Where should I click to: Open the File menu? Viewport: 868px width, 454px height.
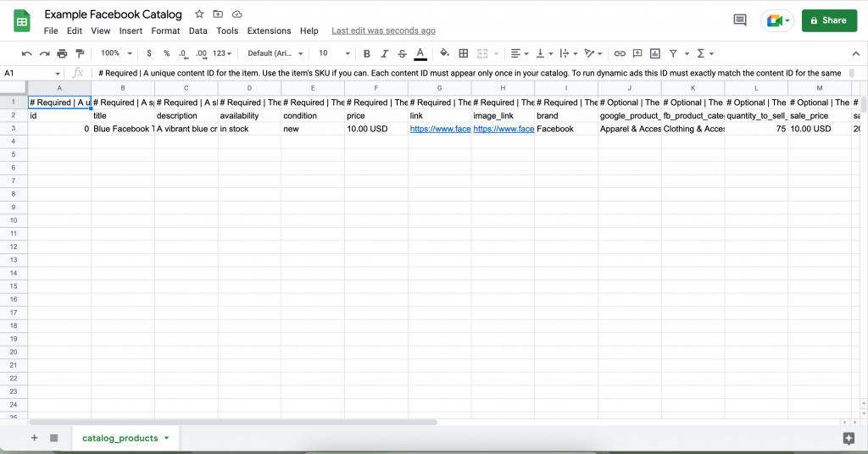point(51,31)
